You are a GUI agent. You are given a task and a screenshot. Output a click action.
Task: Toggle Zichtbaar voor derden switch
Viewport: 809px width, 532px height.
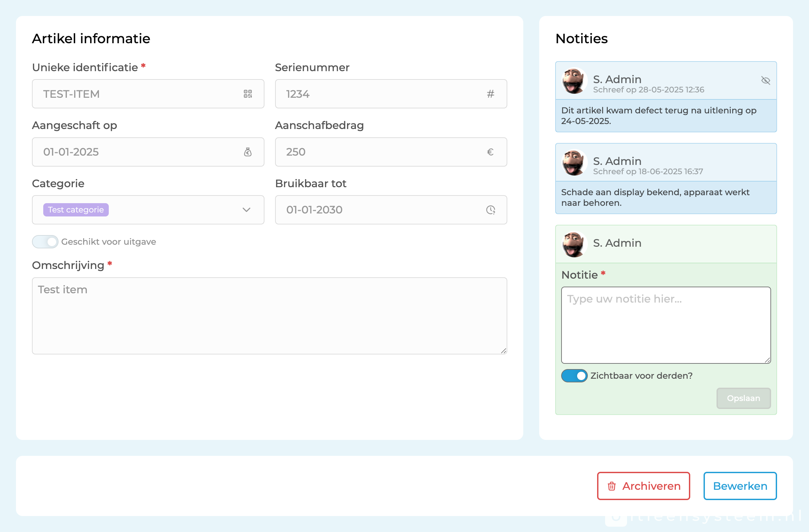(574, 376)
